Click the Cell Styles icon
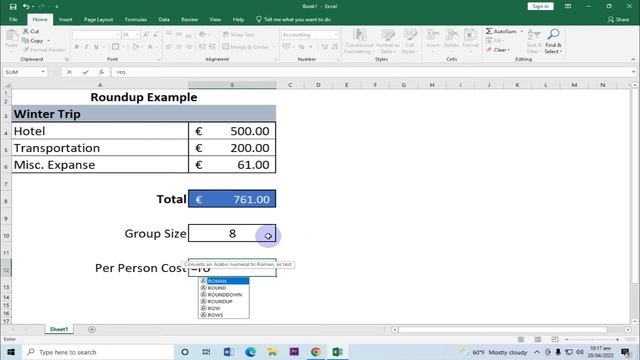 point(410,35)
